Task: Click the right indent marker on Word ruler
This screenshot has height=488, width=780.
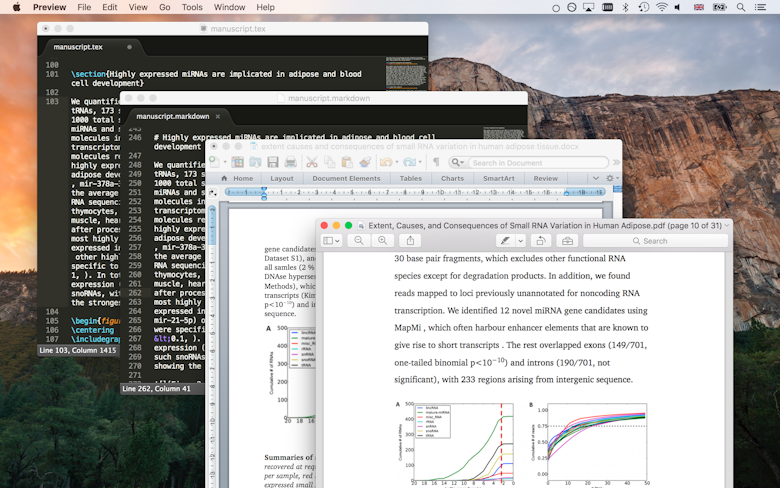Action: (566, 193)
